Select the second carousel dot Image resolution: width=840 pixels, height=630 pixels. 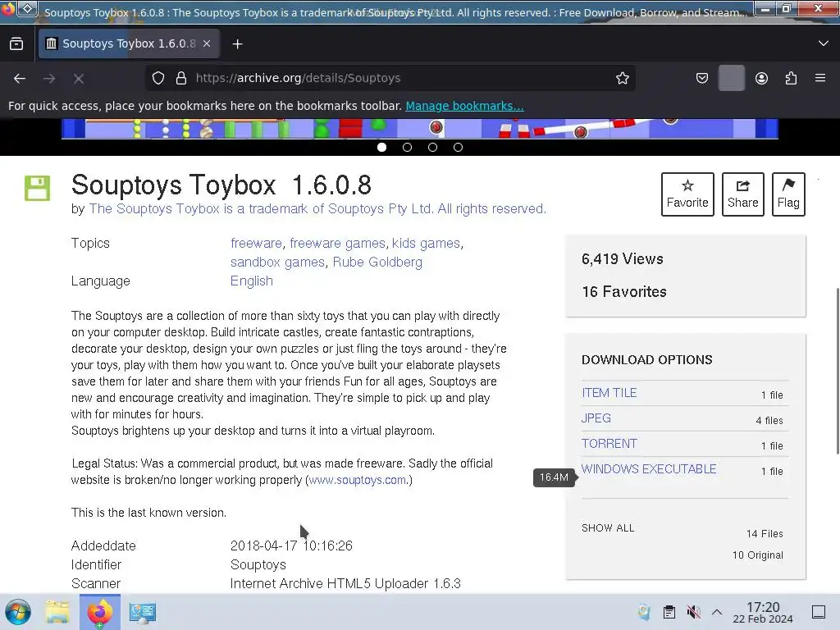coord(407,148)
